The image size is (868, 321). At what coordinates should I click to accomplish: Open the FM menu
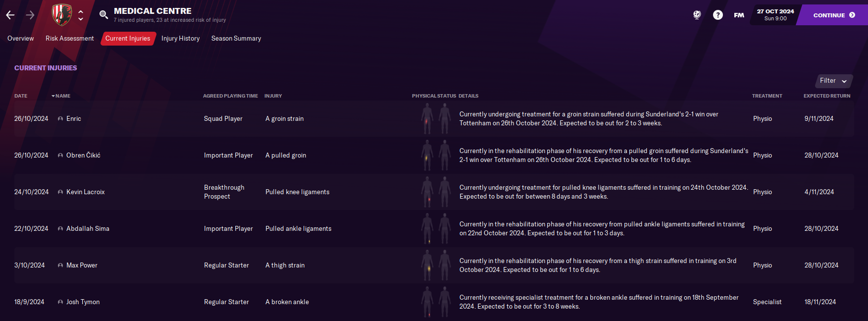pyautogui.click(x=739, y=15)
